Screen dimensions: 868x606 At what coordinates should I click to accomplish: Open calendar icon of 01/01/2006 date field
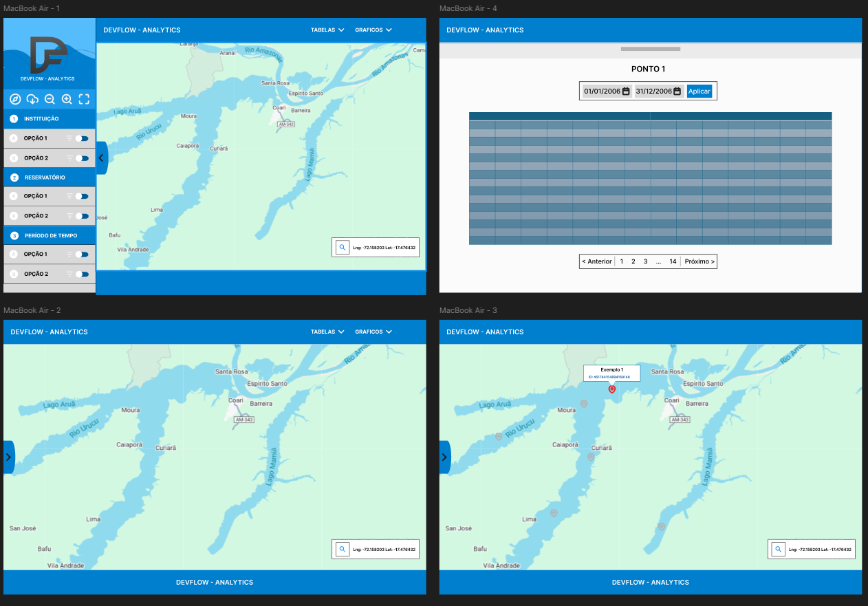tap(626, 91)
